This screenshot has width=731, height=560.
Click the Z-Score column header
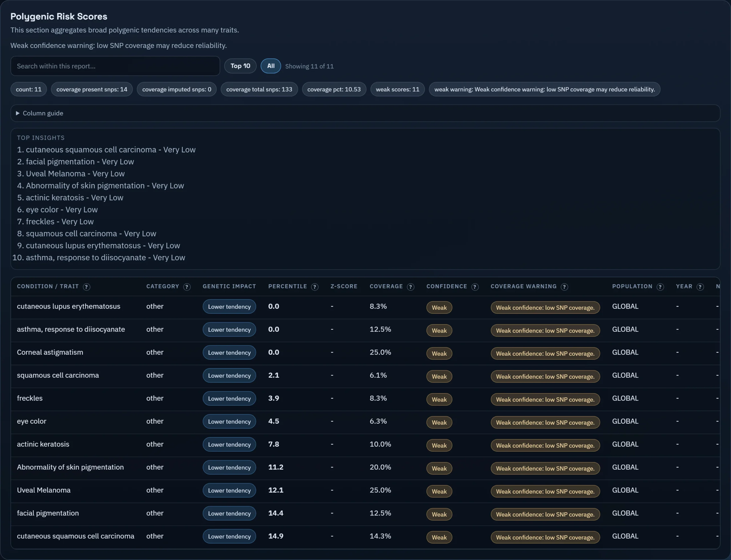[x=344, y=286]
